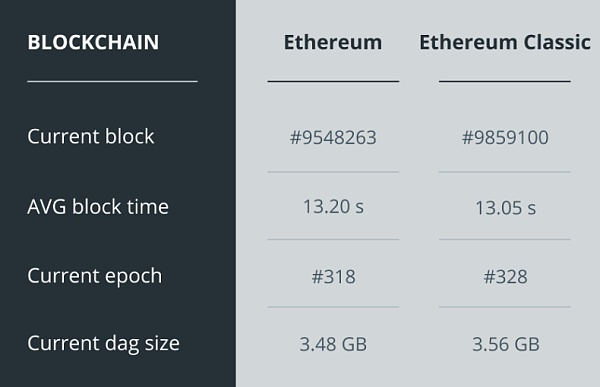Click the Current dag size label
The height and width of the screenshot is (387, 600).
pos(103,343)
